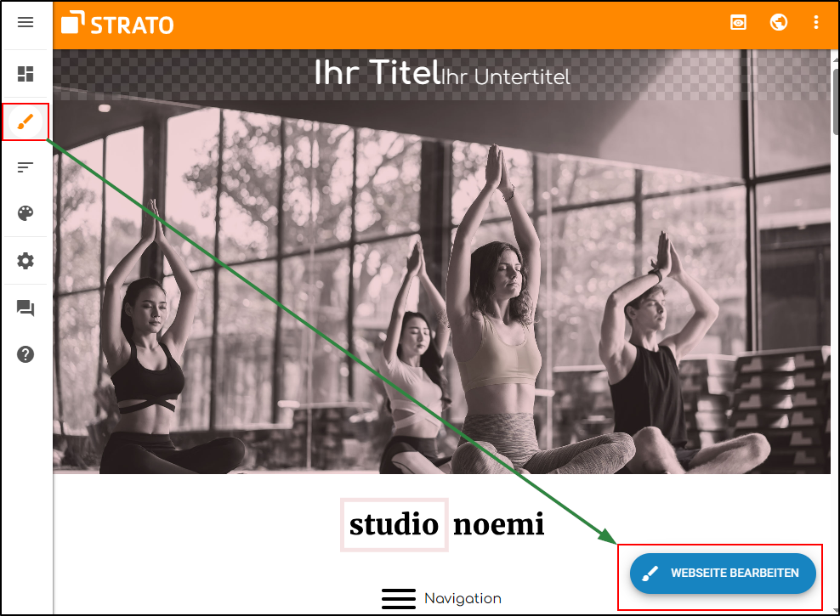Viewport: 840px width, 616px height.
Task: Open the chat feedback bubbles icon
Action: (26, 308)
